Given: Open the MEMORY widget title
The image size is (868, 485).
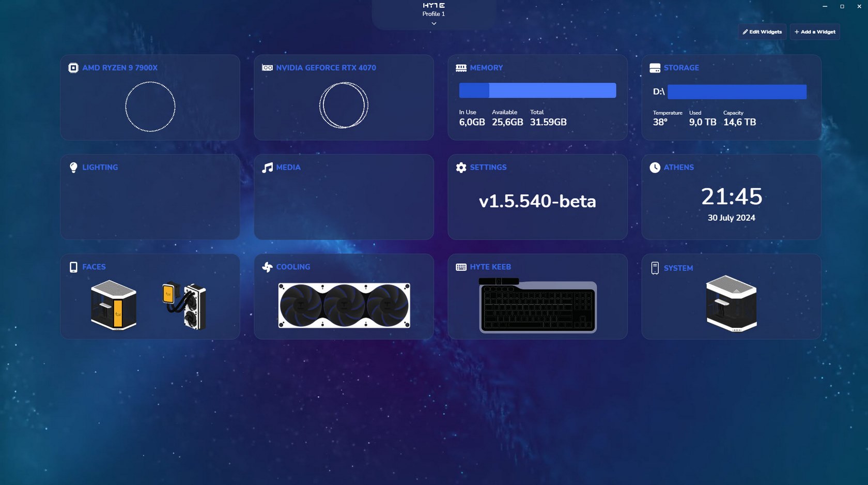Looking at the screenshot, I should coord(486,68).
